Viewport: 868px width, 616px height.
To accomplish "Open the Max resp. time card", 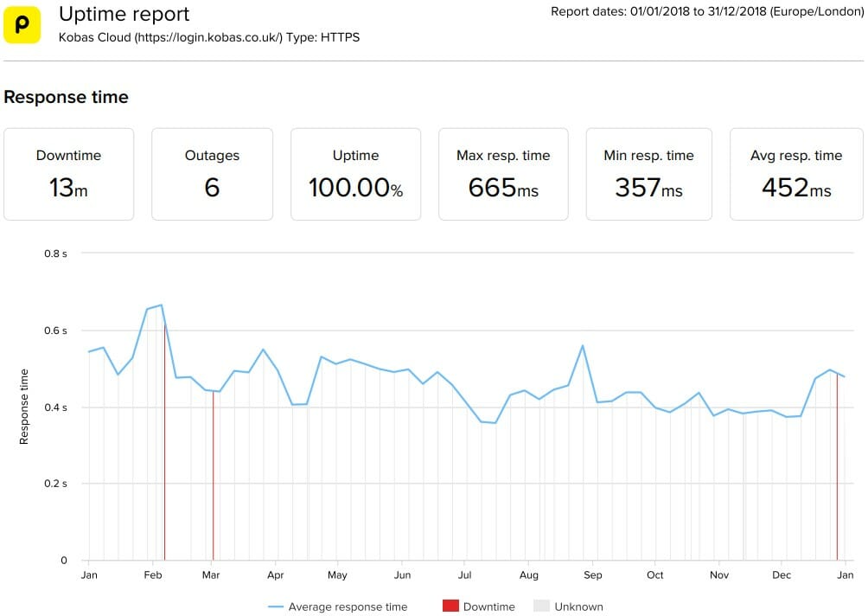I will [x=503, y=174].
